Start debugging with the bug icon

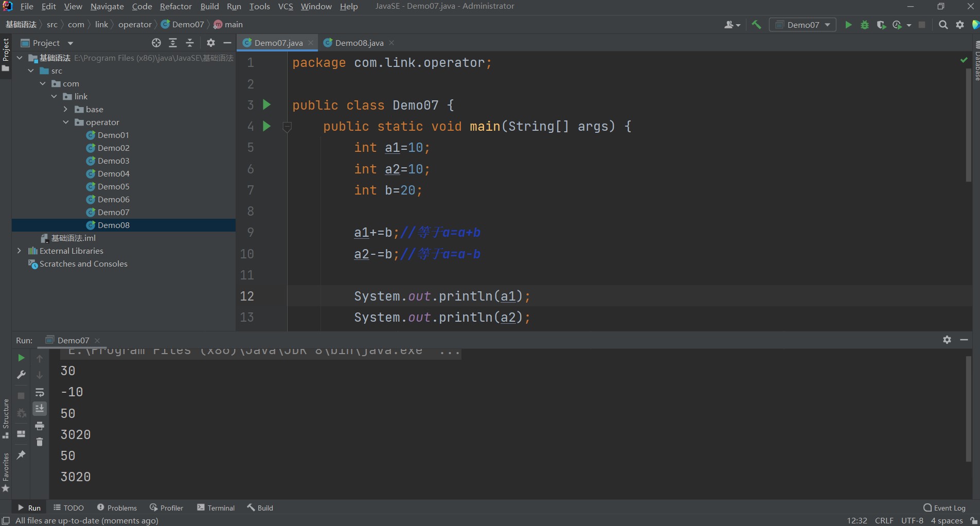click(x=865, y=25)
